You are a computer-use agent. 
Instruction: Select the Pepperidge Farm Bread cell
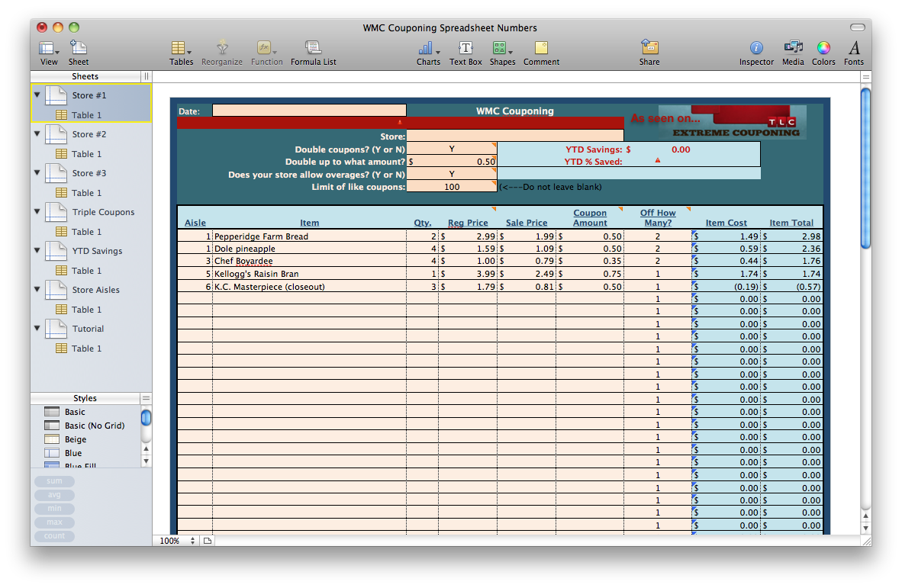[x=310, y=236]
